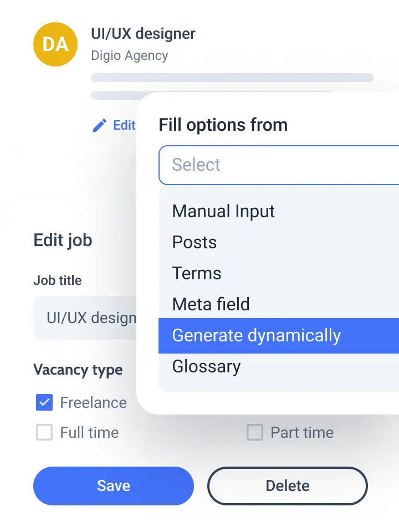
Task: Click the pencil edit icon
Action: (100, 125)
